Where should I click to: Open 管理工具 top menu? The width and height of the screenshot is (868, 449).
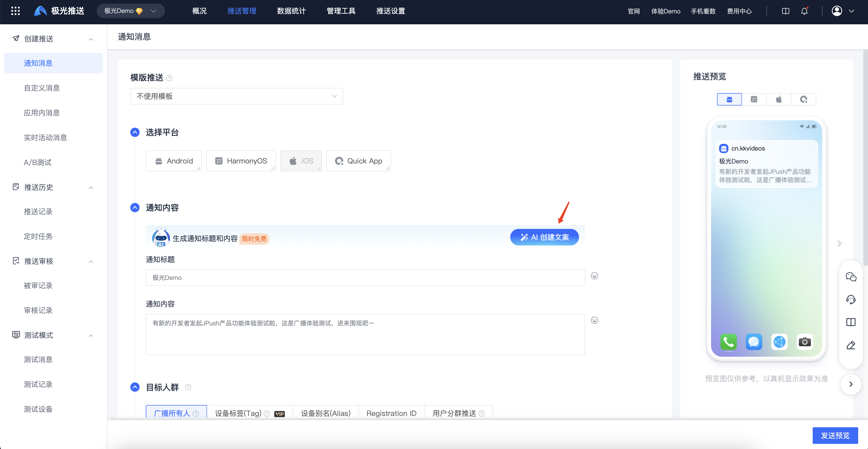point(341,11)
